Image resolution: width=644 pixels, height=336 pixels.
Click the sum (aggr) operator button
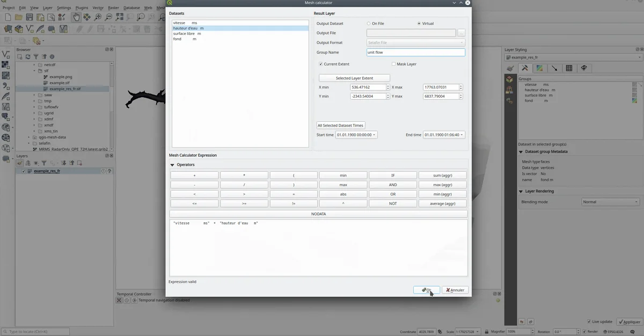442,175
